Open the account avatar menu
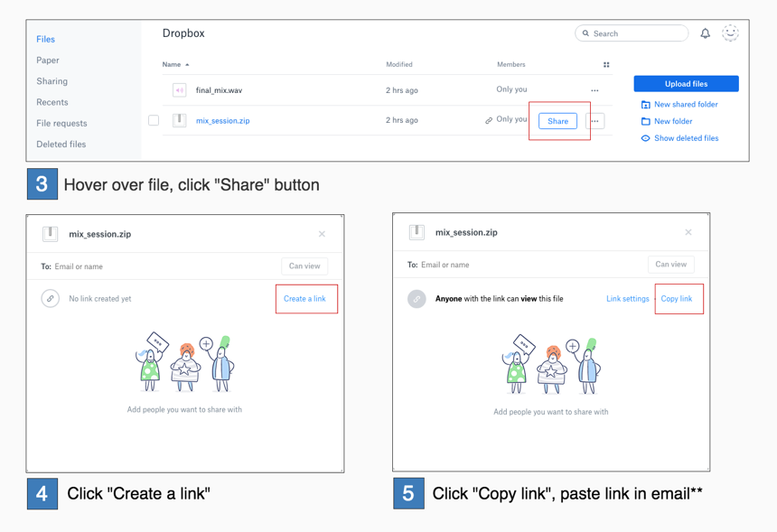This screenshot has width=777, height=532. [x=730, y=33]
